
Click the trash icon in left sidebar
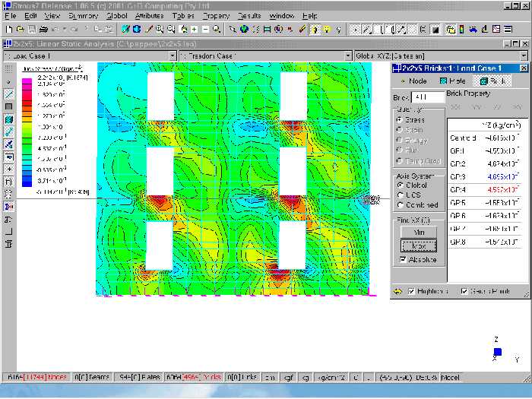click(x=8, y=243)
